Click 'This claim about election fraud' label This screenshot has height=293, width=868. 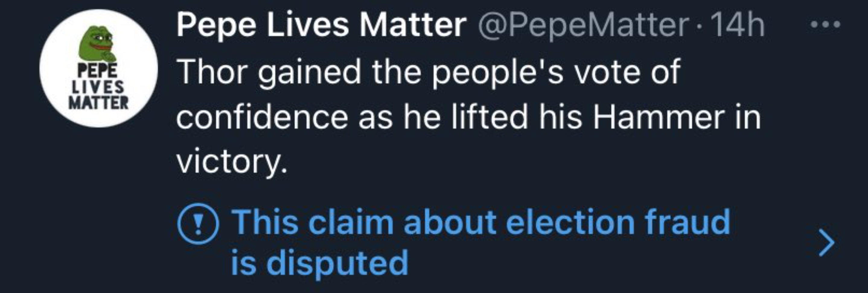point(480,222)
